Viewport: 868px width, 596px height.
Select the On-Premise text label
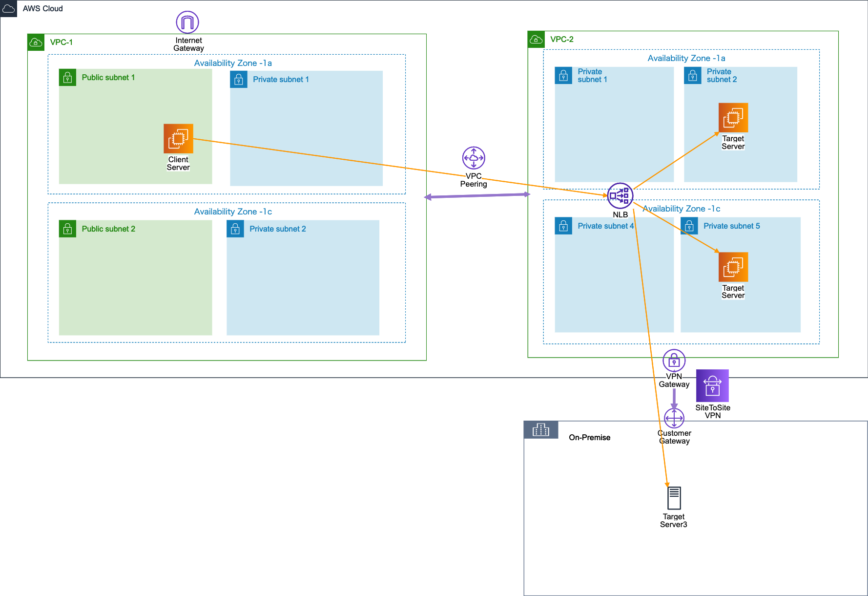click(x=589, y=438)
